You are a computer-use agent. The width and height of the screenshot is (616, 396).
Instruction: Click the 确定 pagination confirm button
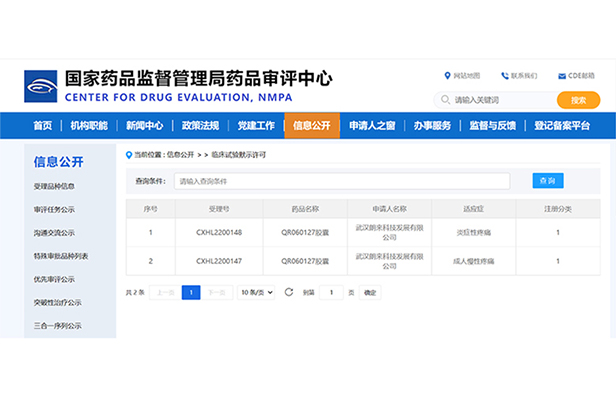point(370,293)
